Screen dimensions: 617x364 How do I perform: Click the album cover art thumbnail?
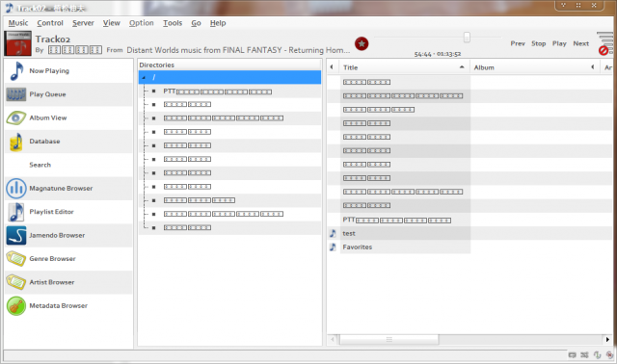[x=17, y=43]
